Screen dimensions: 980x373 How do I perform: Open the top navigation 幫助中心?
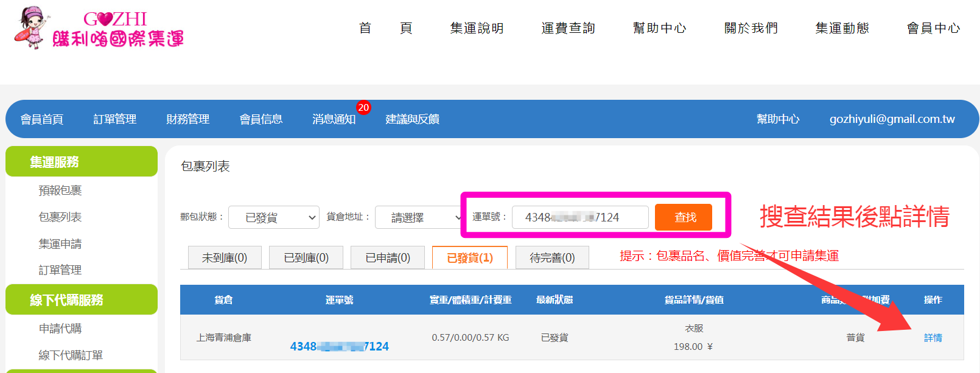(659, 28)
